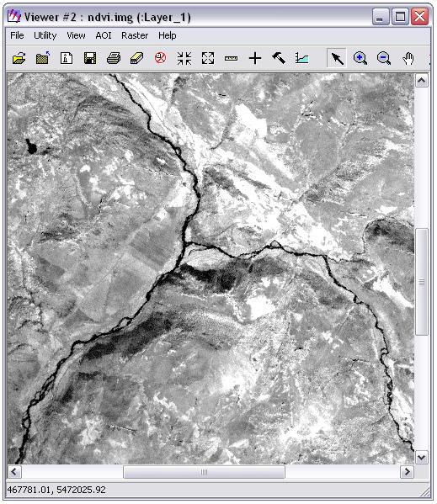Select the eraser icon in the toolbar
The width and height of the screenshot is (437, 504).
[x=137, y=59]
